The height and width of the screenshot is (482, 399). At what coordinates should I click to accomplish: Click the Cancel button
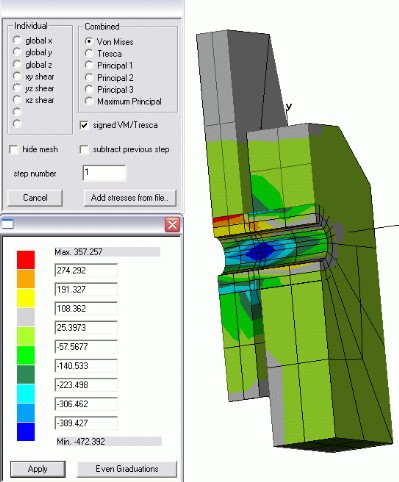click(x=35, y=198)
